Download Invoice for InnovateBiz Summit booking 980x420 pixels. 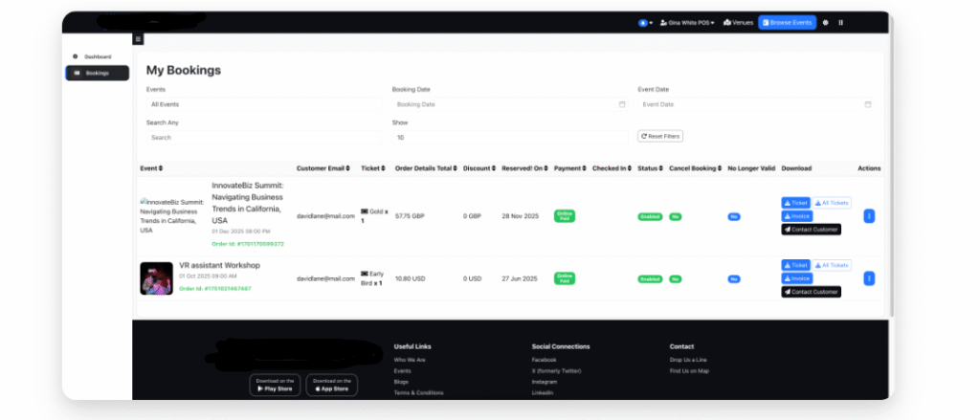[x=795, y=216]
